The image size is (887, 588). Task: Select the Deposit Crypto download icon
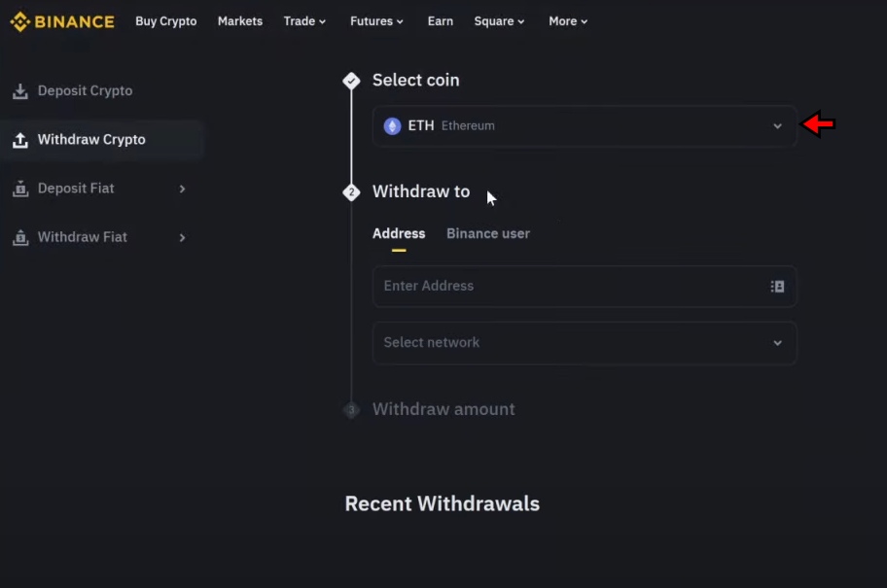point(20,90)
